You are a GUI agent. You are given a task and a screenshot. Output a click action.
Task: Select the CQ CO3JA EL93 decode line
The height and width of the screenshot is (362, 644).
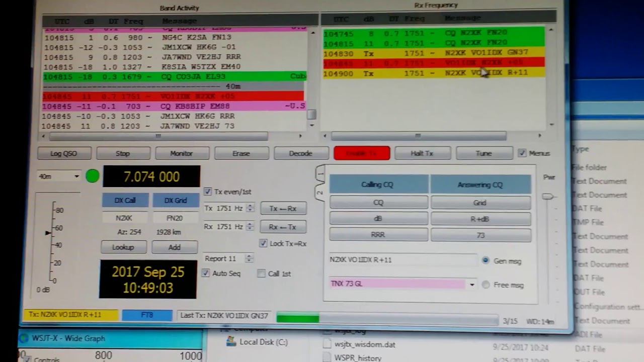coord(174,76)
